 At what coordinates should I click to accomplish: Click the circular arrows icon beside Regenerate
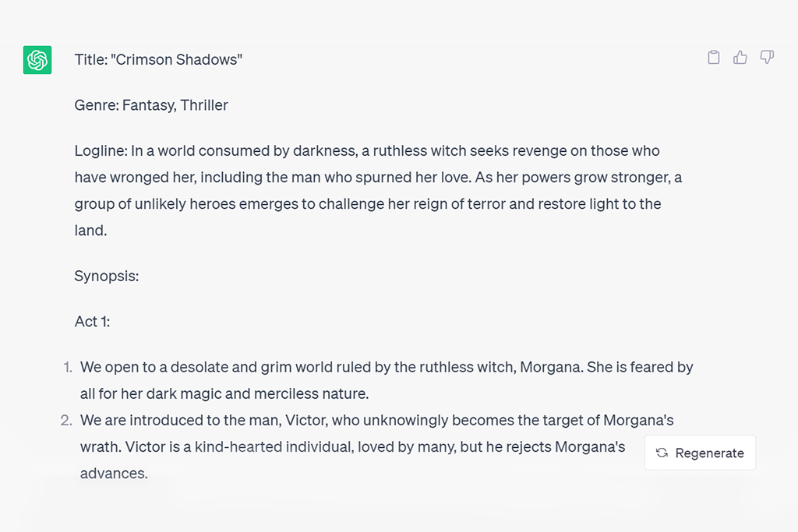(662, 453)
